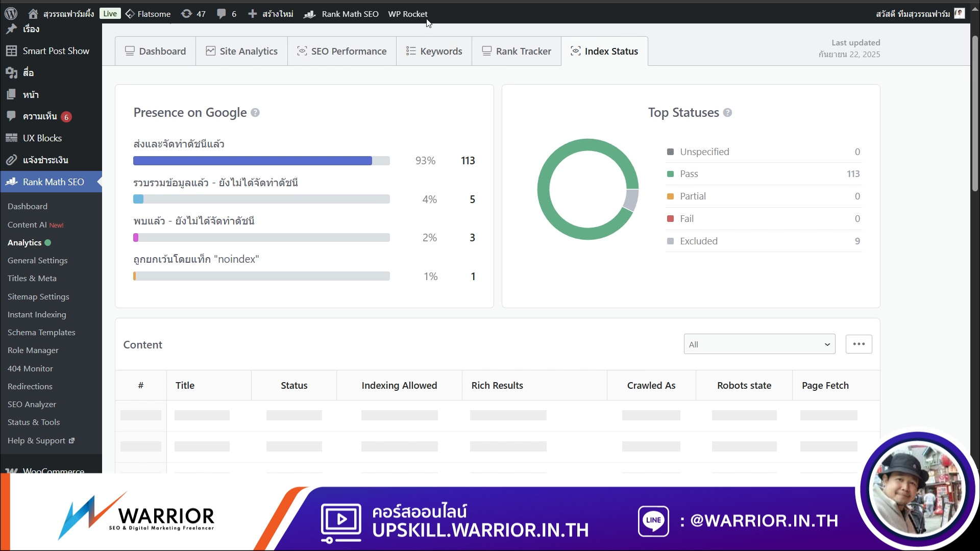Open the Instant Indexing submenu link
Screen dimensions: 980x551
[37, 315]
